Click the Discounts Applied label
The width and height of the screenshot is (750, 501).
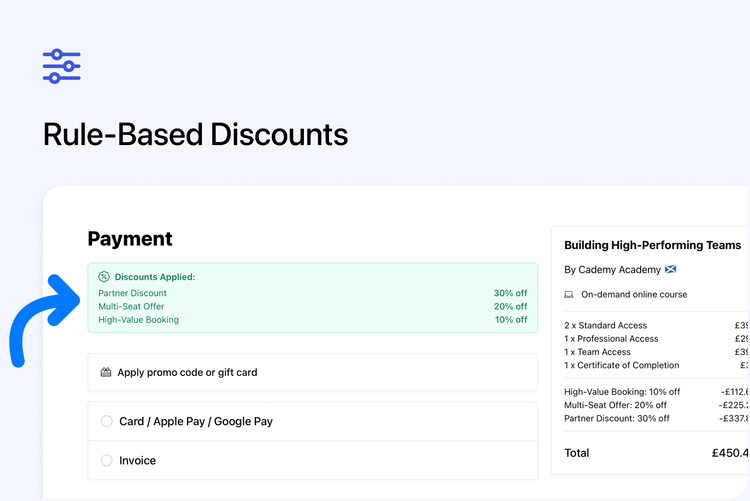155,277
